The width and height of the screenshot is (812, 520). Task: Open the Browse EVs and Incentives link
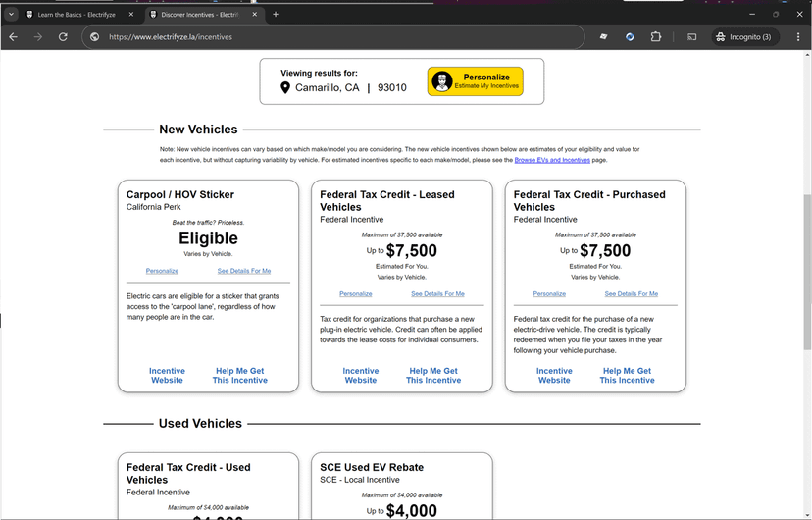click(552, 160)
